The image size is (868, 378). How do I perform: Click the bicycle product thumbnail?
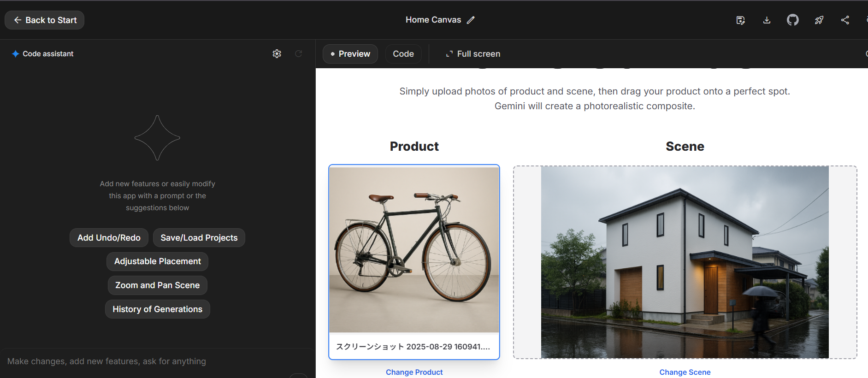pos(414,250)
